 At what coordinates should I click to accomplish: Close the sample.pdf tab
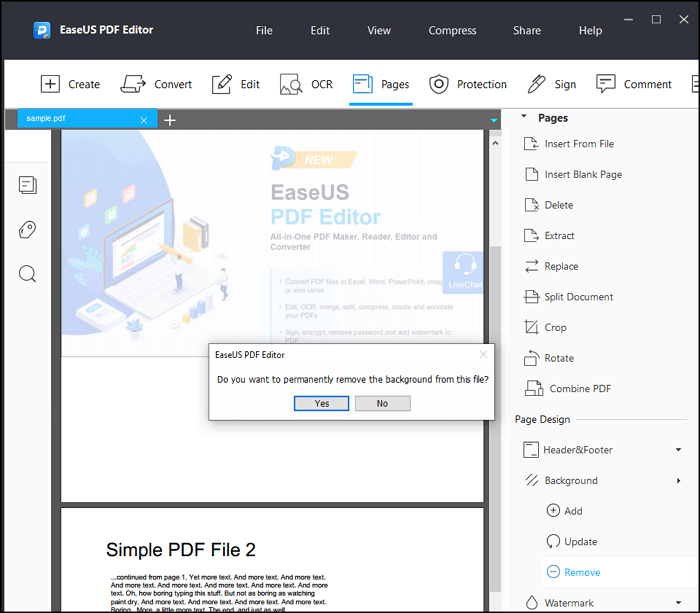pos(144,120)
